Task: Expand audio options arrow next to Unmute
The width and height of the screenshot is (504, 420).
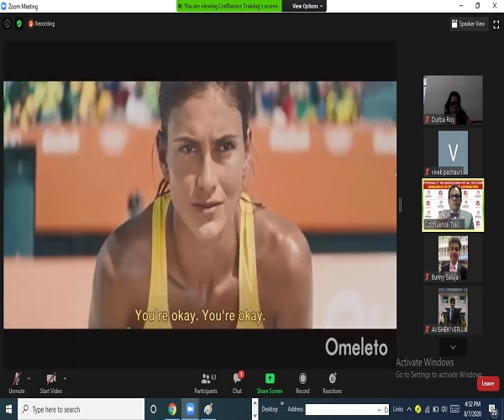Action: click(x=29, y=379)
